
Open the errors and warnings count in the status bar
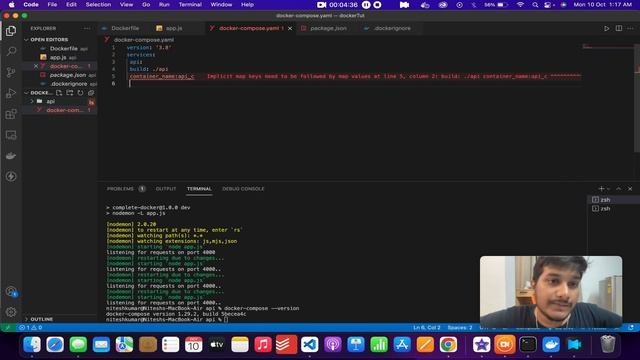tap(30, 327)
